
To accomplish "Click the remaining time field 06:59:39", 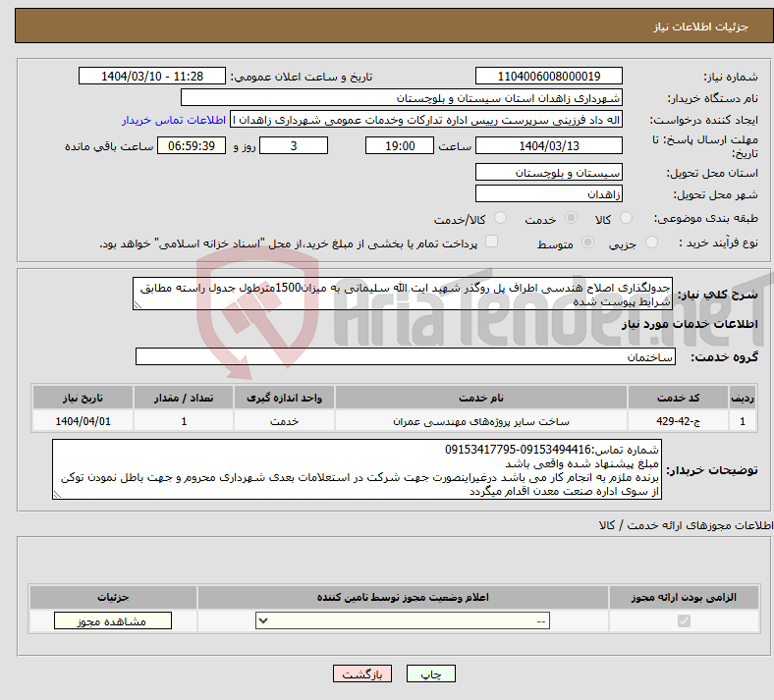I will pos(192,145).
